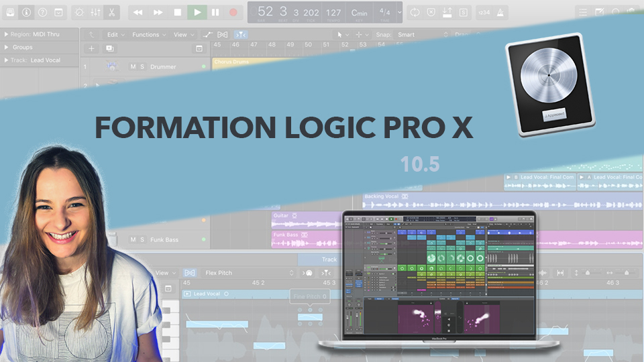The height and width of the screenshot is (362, 644).
Task: Click the Pause button
Action: coord(215,12)
